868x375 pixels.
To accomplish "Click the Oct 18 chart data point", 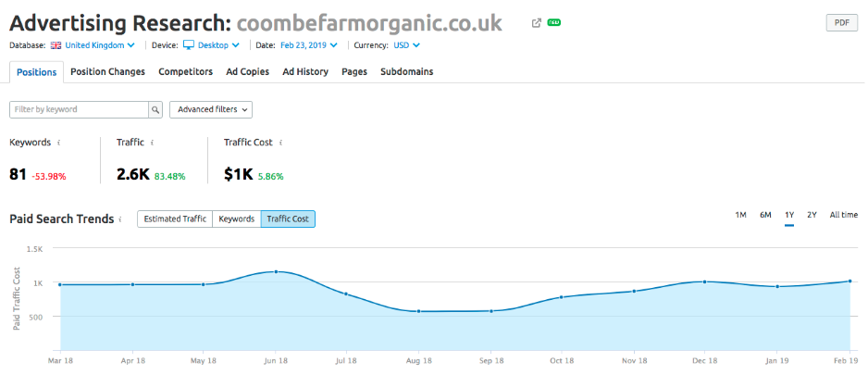I will pos(562,297).
